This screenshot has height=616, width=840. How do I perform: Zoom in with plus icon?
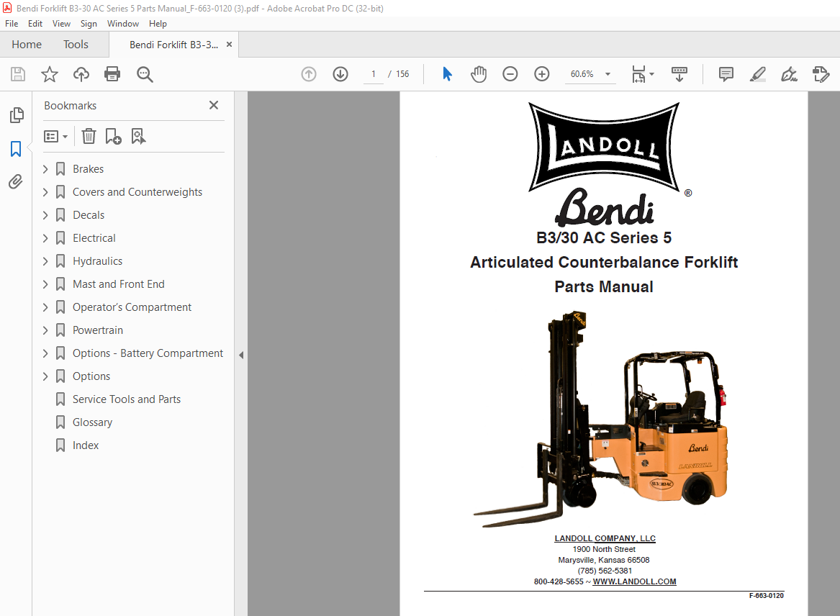[x=541, y=74]
